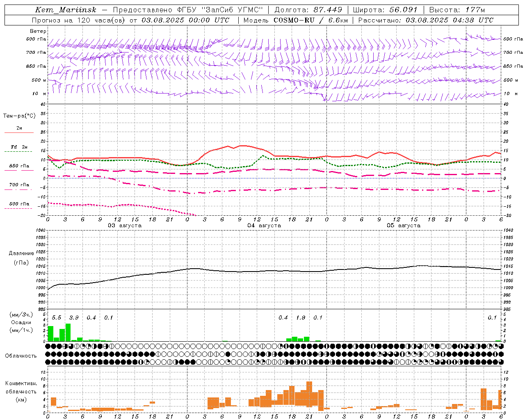Click the '10 м' wind level label on left
The height and width of the screenshot is (420, 525).
click(x=39, y=94)
